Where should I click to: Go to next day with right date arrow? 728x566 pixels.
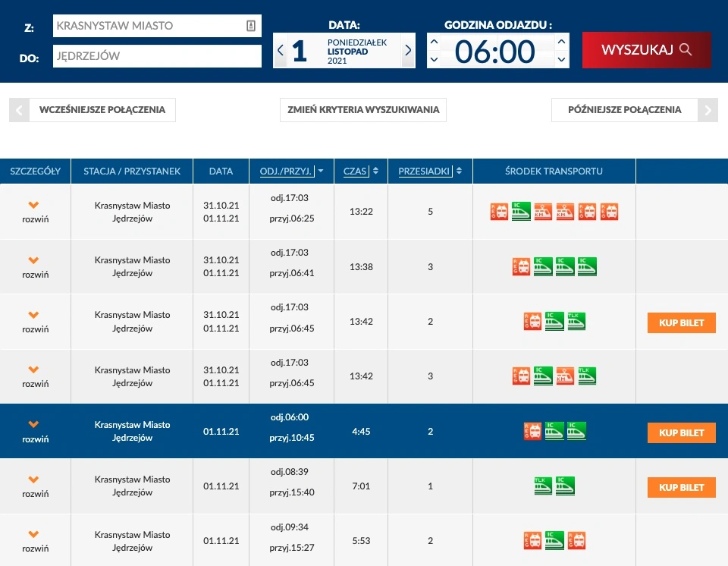pos(408,50)
